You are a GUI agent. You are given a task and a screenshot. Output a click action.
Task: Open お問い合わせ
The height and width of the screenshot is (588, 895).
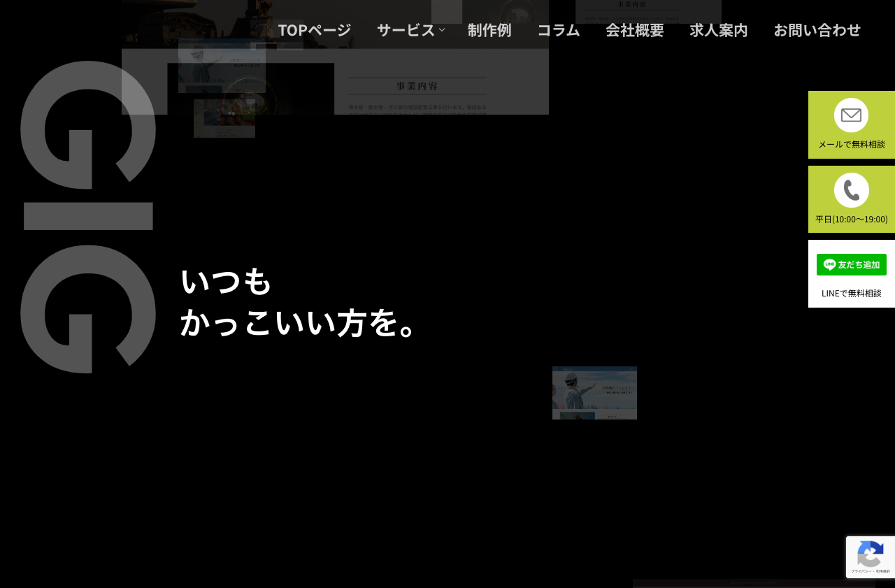[x=817, y=29]
